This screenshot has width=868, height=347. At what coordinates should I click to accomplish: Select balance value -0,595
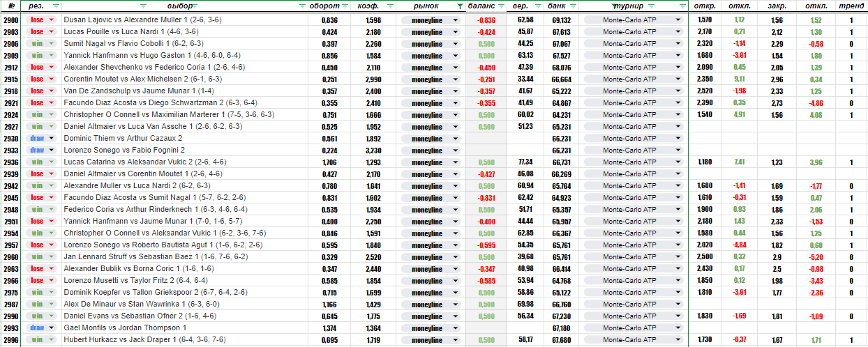coord(486,245)
